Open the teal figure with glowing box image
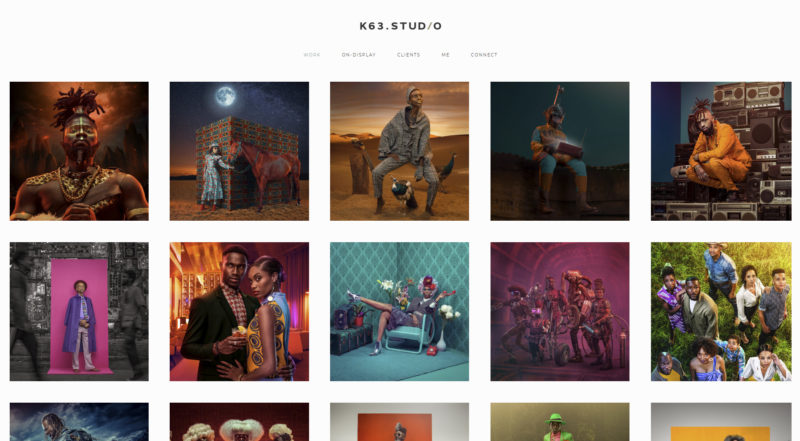The height and width of the screenshot is (441, 800). pos(560,151)
